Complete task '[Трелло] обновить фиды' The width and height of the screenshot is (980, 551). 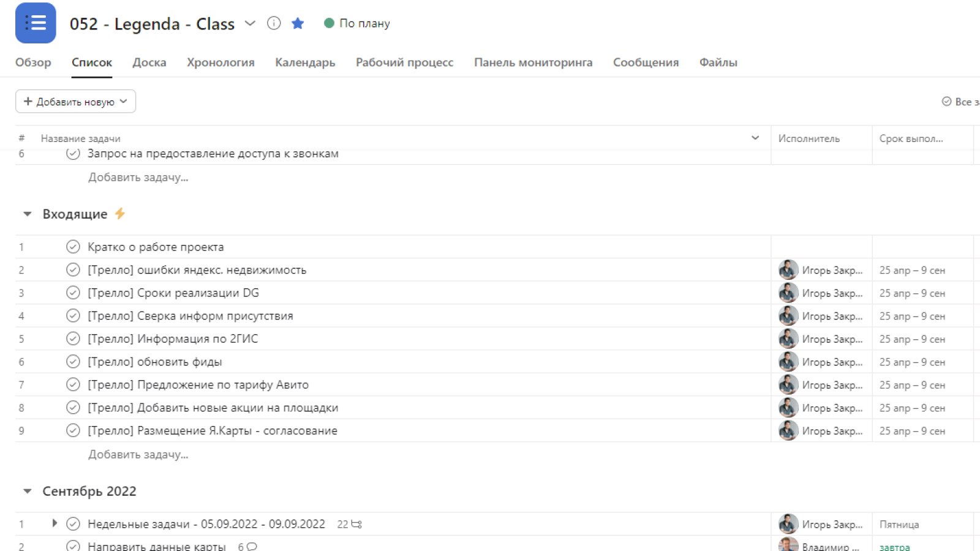(x=73, y=362)
